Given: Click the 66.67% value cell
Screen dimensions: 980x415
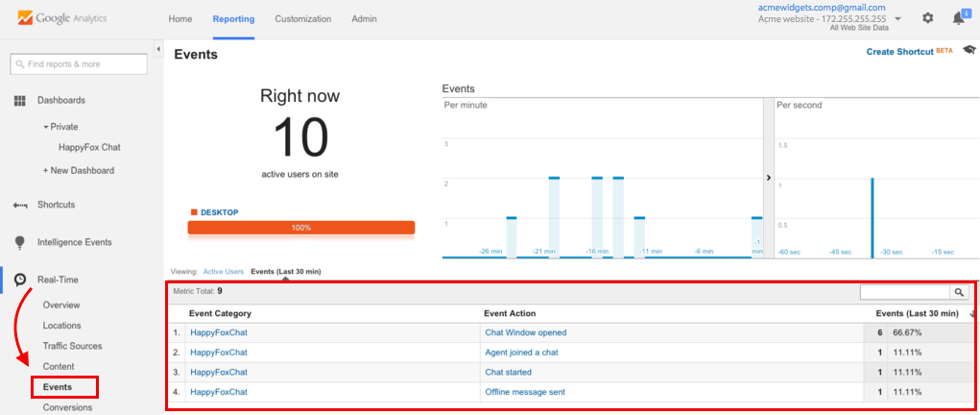Looking at the screenshot, I should coord(905,333).
